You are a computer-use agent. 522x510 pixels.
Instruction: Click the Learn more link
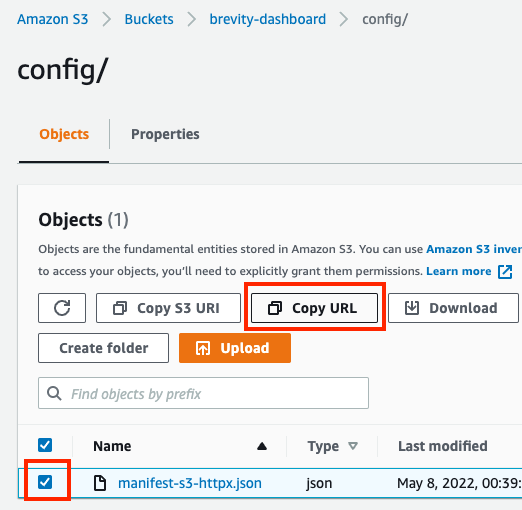(x=459, y=271)
